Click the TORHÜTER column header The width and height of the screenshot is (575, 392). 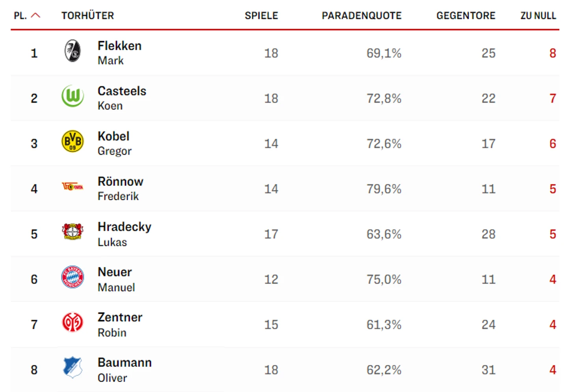(x=87, y=16)
